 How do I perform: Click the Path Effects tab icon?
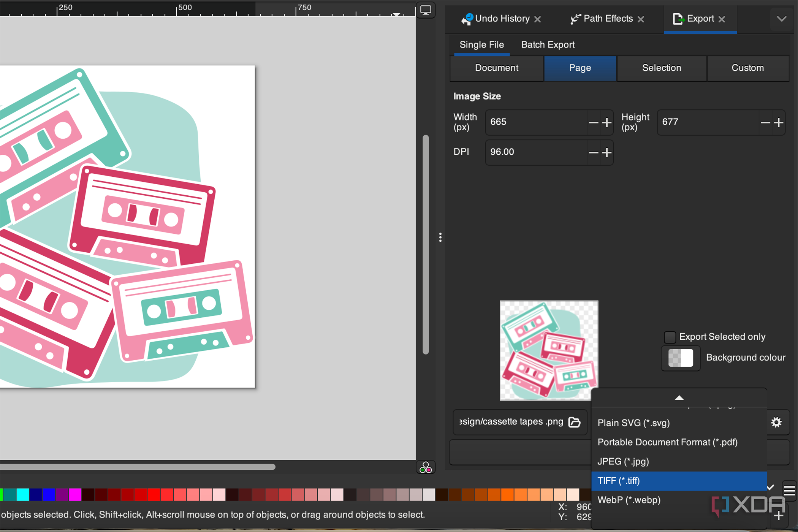click(x=575, y=19)
